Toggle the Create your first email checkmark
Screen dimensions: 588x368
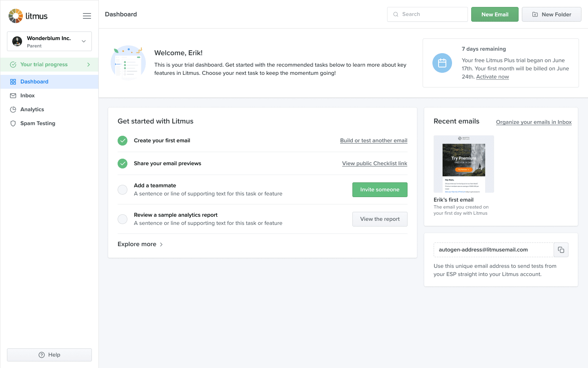coord(122,141)
